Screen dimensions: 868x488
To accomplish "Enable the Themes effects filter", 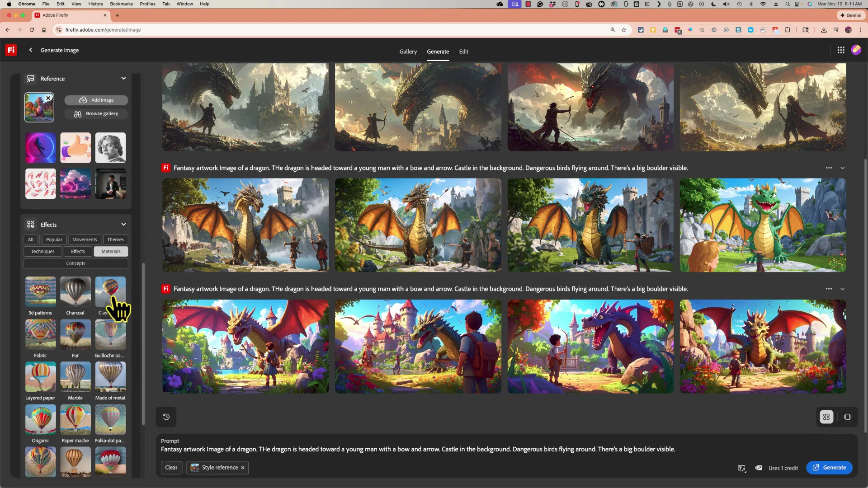I will pos(115,239).
